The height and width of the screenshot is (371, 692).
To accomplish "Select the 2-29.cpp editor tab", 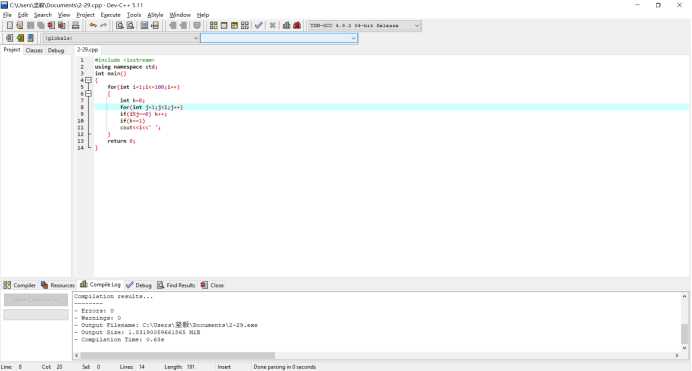I will tap(87, 50).
